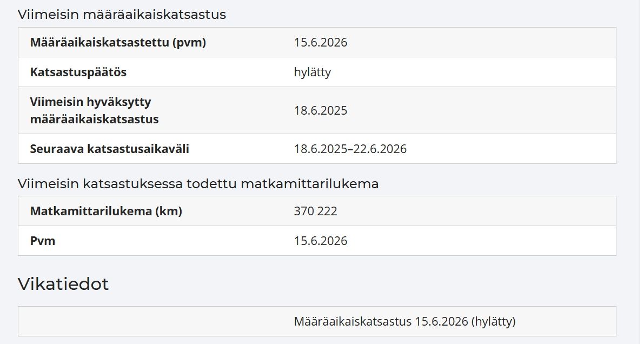Select the 'hylätty' inspection decision value
The image size is (644, 344).
point(312,72)
